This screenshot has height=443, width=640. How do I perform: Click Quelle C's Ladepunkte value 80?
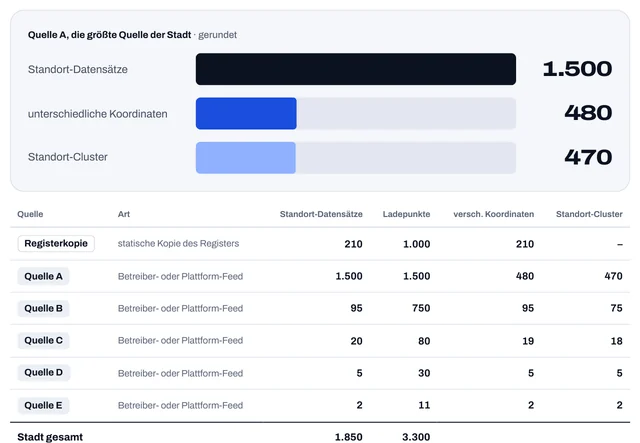[x=424, y=341]
